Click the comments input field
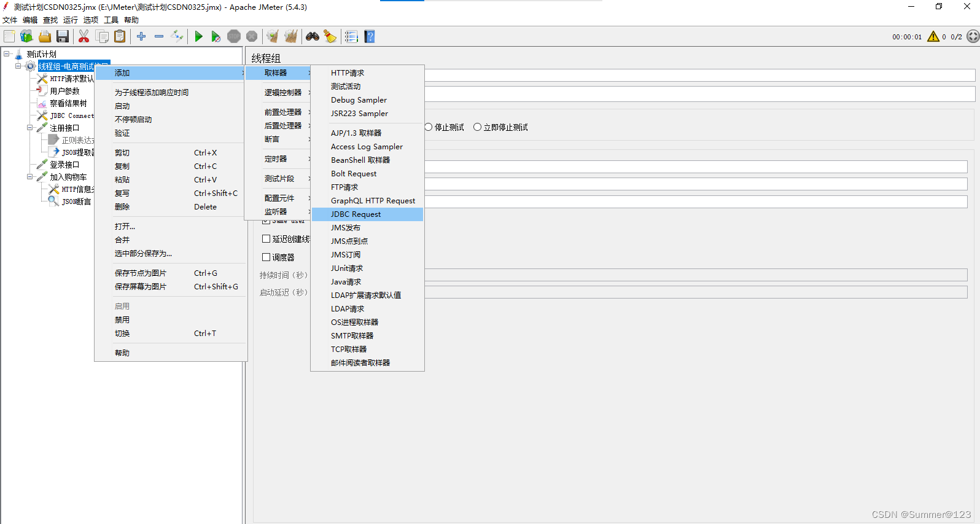Image resolution: width=980 pixels, height=524 pixels. point(699,94)
